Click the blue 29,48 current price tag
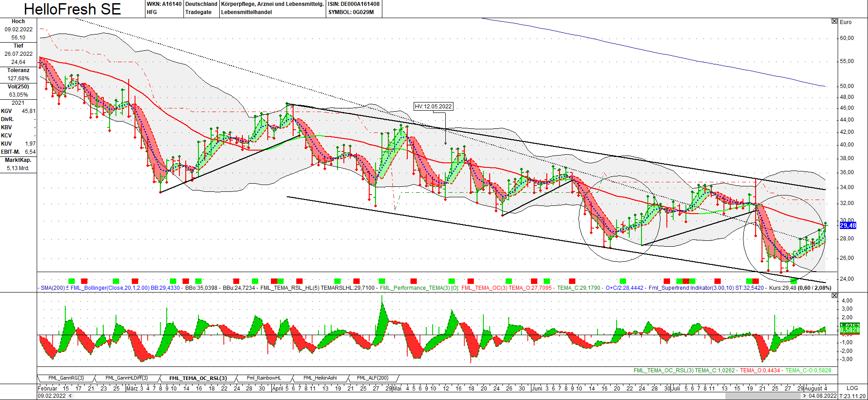This screenshot has height=400, width=868. point(848,225)
